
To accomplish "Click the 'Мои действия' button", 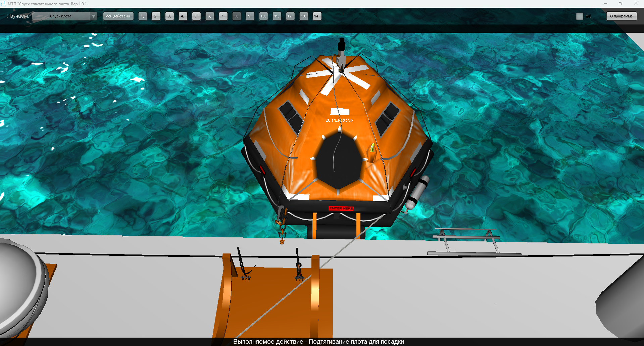I will click(118, 16).
